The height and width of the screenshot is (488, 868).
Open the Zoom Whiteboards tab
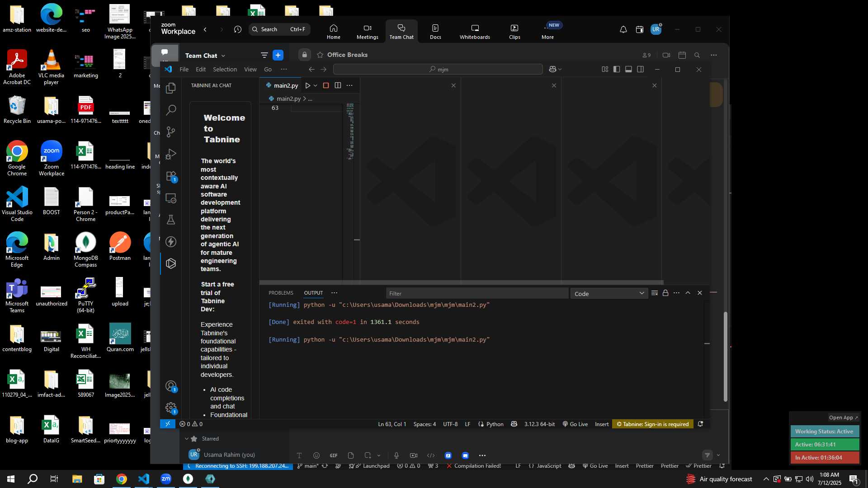(x=475, y=32)
